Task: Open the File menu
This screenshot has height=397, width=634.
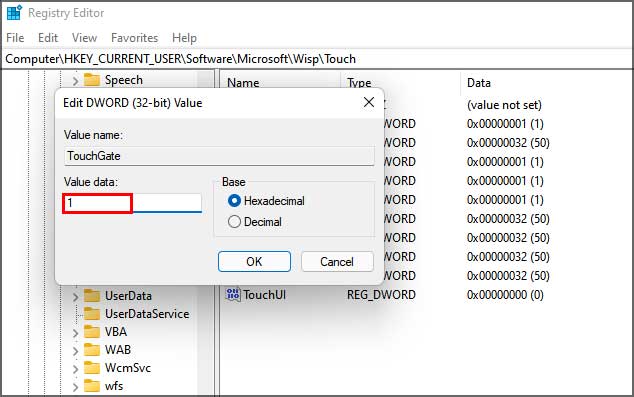Action: point(15,38)
